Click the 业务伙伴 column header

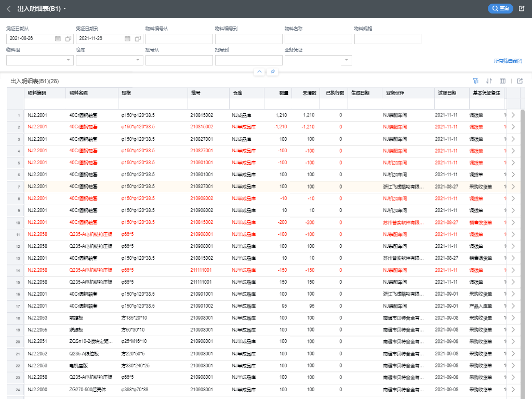point(408,93)
